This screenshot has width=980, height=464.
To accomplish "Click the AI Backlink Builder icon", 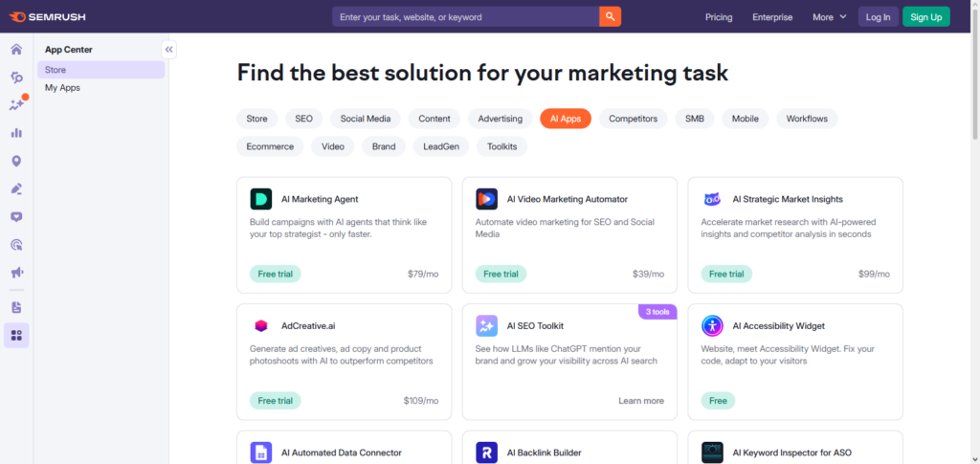I will [486, 453].
